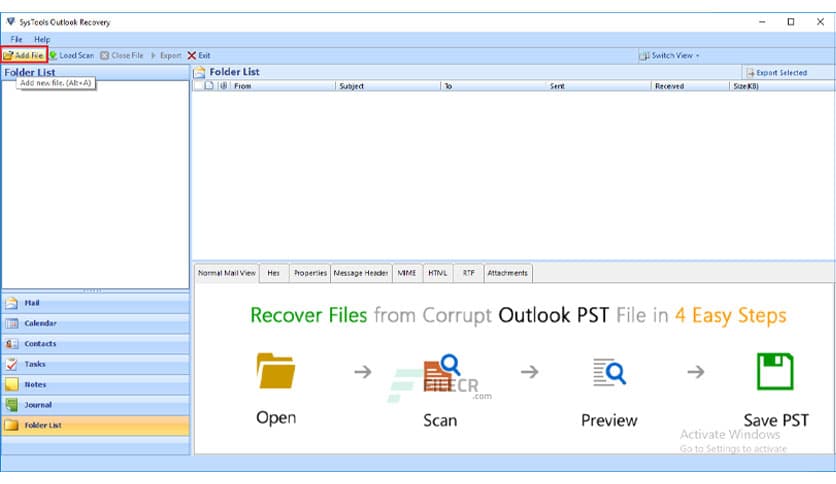Minimize the SysTools Outlook Recovery window
The image size is (836, 484).
pos(762,22)
